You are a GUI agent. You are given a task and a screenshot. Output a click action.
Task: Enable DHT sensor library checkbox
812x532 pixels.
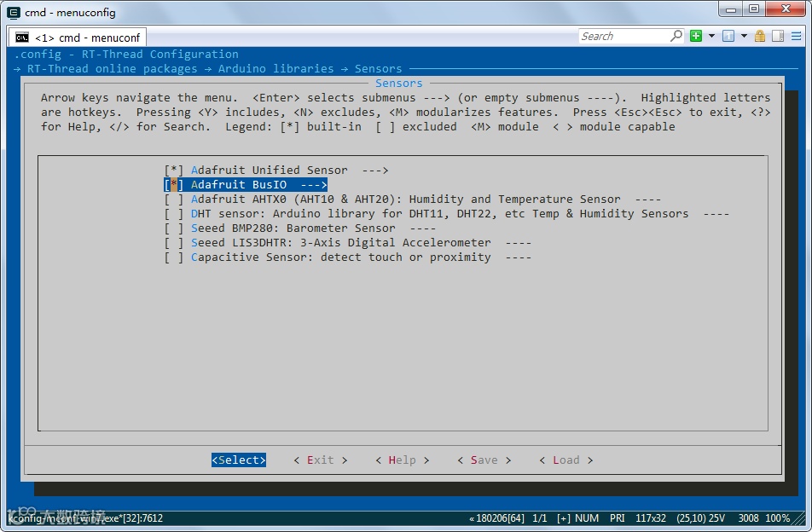pos(173,214)
